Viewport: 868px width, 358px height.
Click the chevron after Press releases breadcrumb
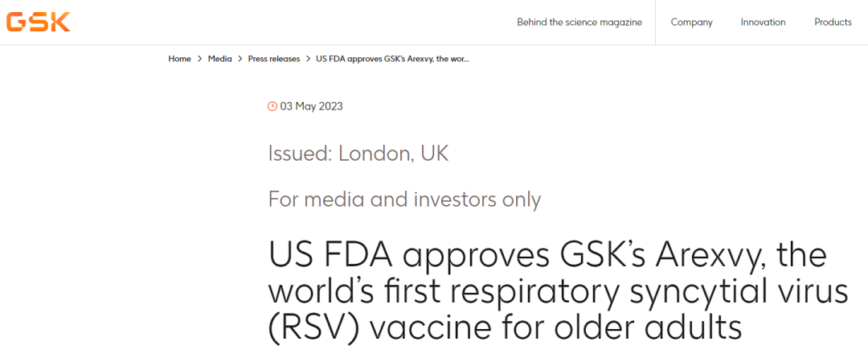308,59
